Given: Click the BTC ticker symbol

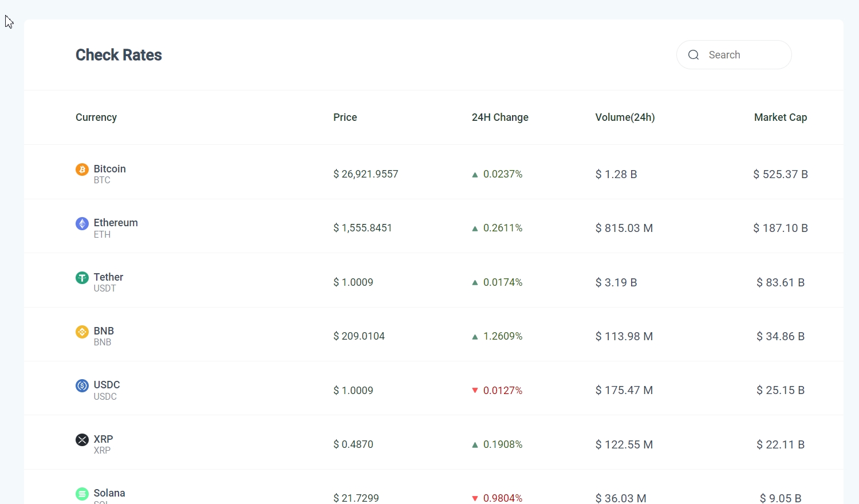Looking at the screenshot, I should coord(102,180).
